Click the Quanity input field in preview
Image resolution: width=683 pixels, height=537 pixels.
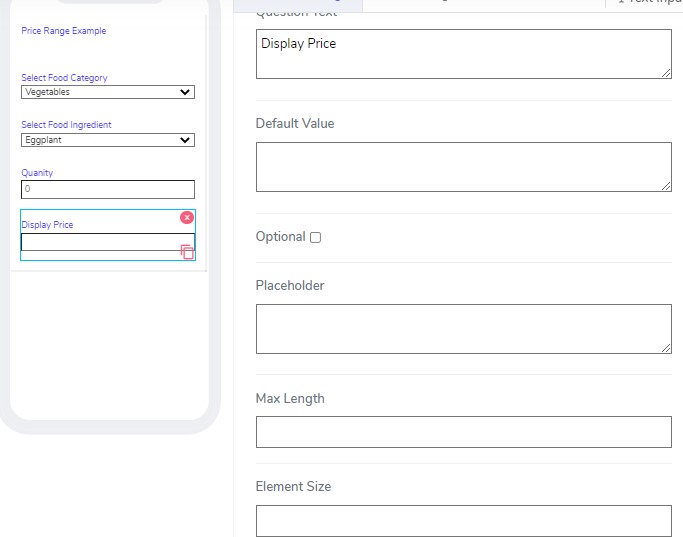[x=107, y=189]
